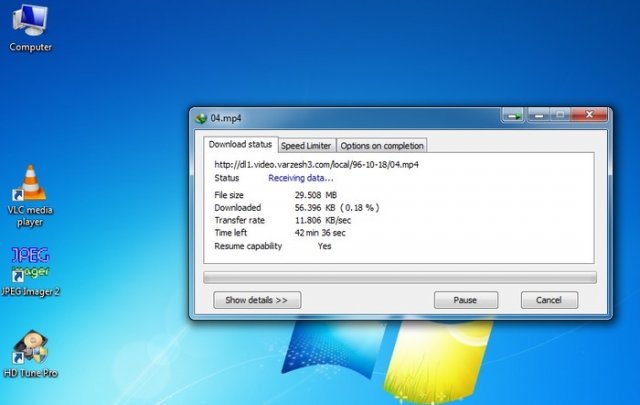The height and width of the screenshot is (405, 640).
Task: Expand the dialog with Show details >>
Action: coord(257,300)
